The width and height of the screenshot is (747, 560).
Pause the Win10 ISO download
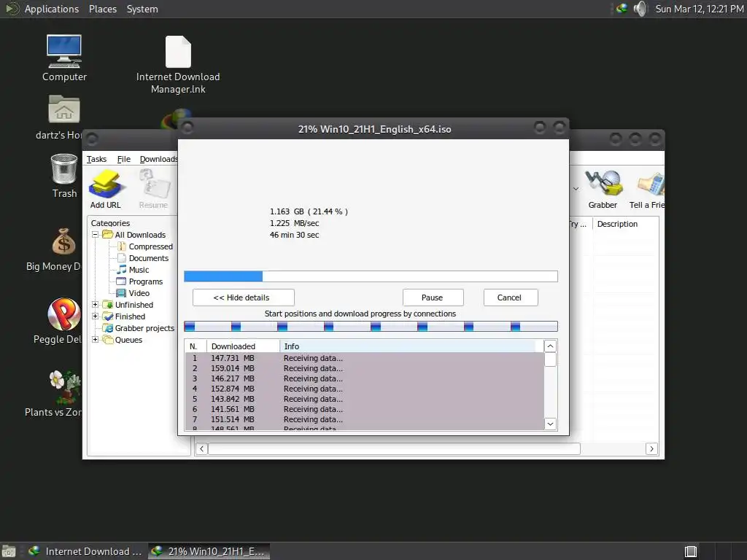tap(433, 297)
